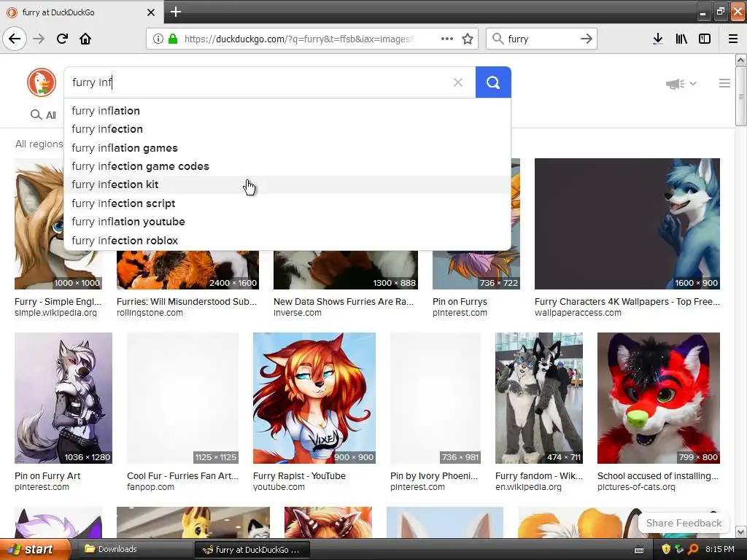
Task: Open 'New Data Shows Furries Are Ra...' link
Action: 344,301
